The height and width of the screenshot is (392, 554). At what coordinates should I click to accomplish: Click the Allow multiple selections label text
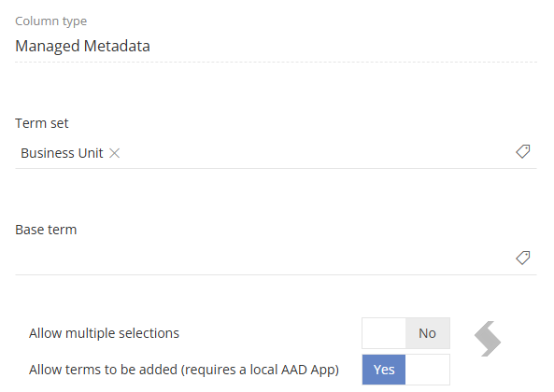105,333
